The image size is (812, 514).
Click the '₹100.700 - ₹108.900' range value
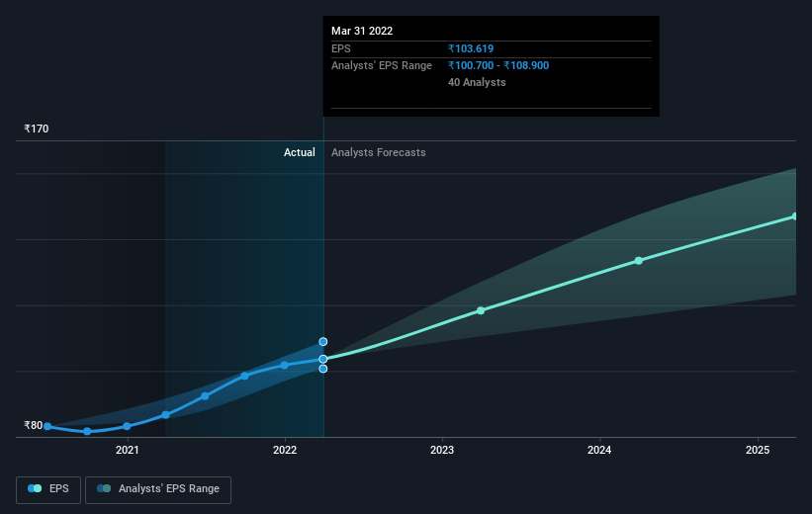pyautogui.click(x=498, y=66)
